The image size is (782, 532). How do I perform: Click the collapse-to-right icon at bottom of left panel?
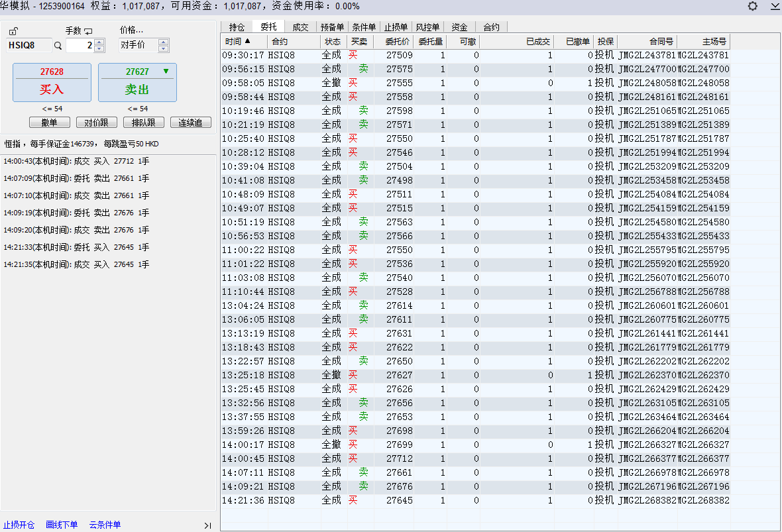coord(207,525)
